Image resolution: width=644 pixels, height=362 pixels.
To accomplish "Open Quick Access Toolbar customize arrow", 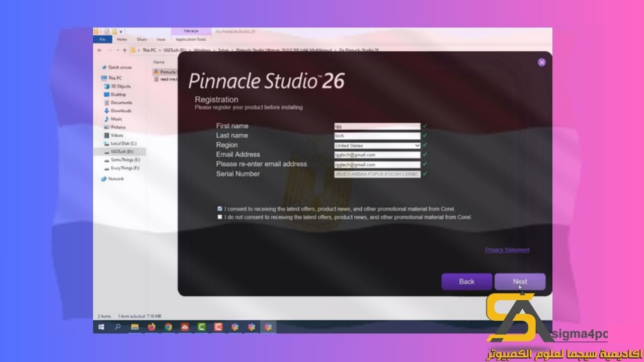I will point(121,32).
